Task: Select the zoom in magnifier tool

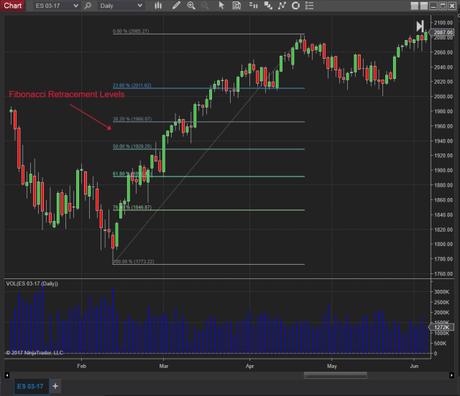Action: pyautogui.click(x=191, y=6)
